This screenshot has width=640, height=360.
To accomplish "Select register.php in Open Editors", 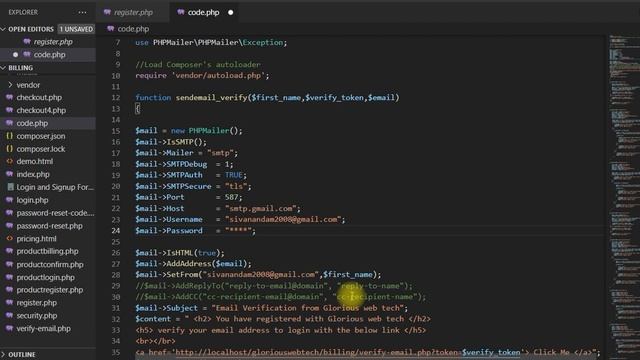I will coord(53,42).
